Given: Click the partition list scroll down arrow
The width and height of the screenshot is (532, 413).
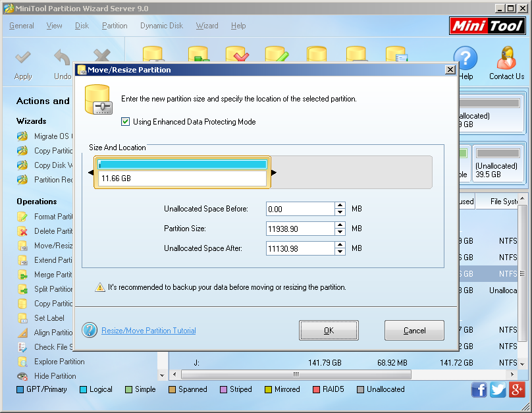Looking at the screenshot, I should pyautogui.click(x=522, y=364).
